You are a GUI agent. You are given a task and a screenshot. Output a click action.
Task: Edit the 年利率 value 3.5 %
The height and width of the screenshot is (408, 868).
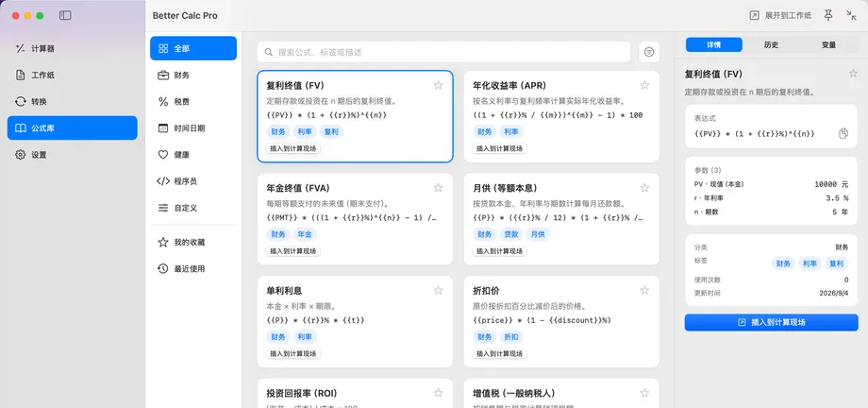(x=837, y=198)
